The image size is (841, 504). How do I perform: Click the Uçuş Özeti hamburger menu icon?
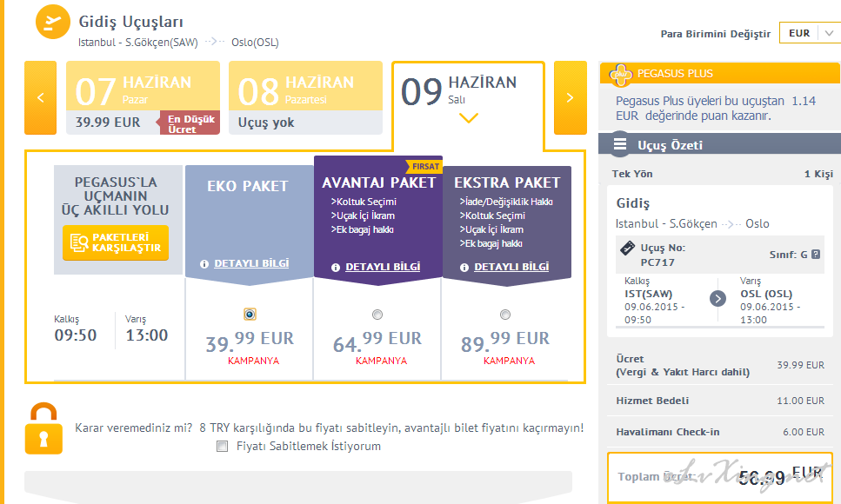click(620, 144)
